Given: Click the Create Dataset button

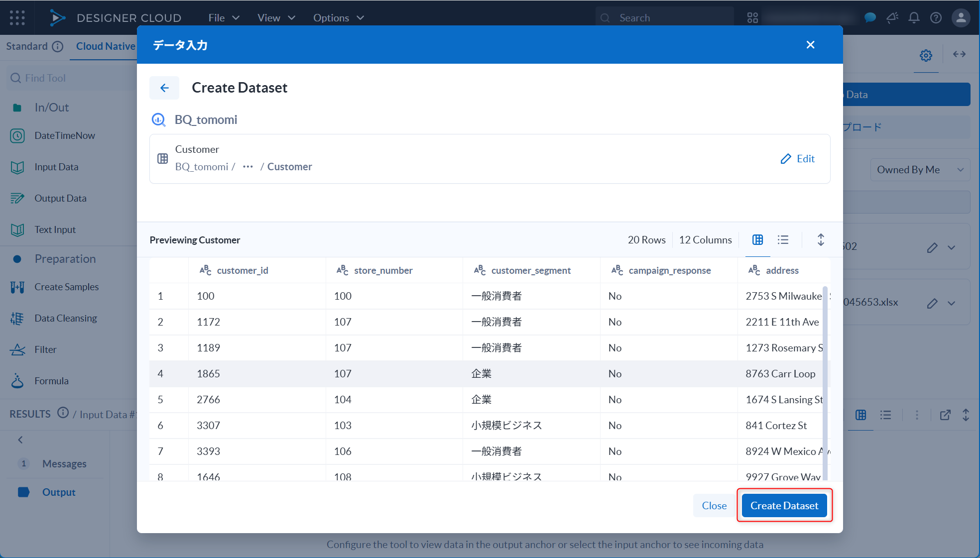Looking at the screenshot, I should pos(784,505).
